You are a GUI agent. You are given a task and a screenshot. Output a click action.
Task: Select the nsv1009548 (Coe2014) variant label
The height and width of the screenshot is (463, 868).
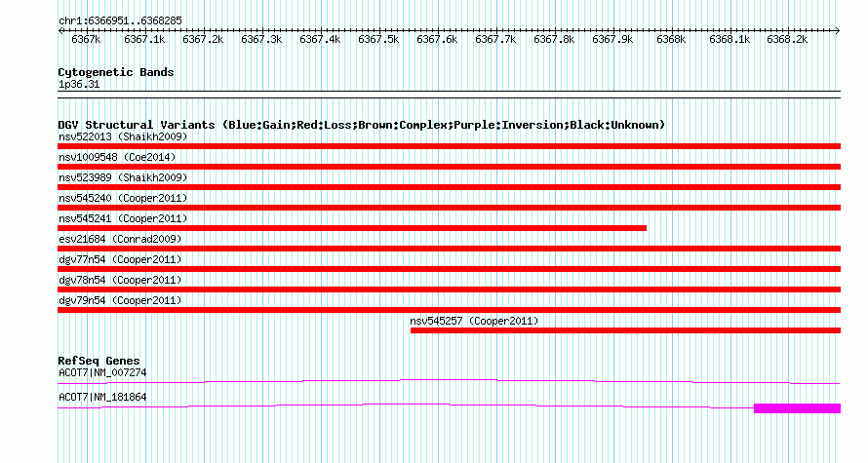pyautogui.click(x=117, y=157)
